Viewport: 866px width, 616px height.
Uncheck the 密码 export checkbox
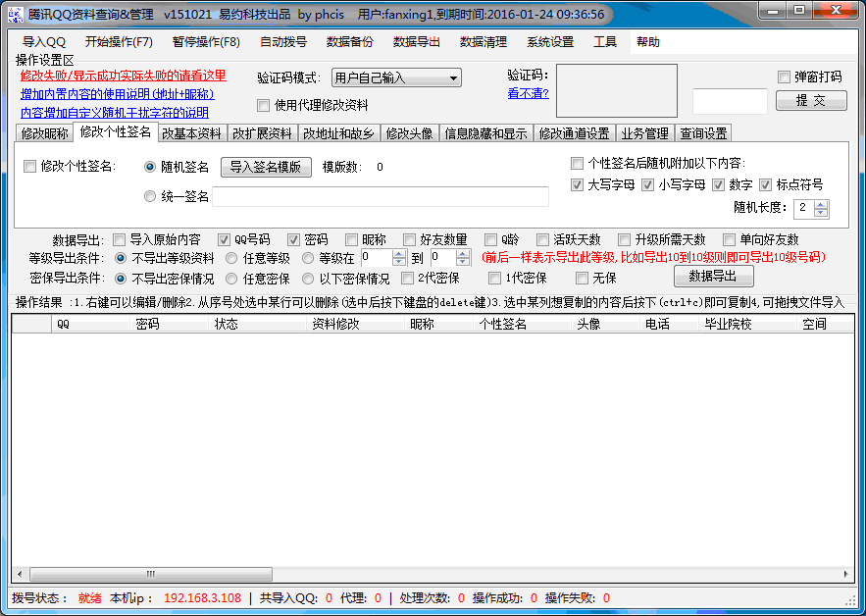point(294,239)
